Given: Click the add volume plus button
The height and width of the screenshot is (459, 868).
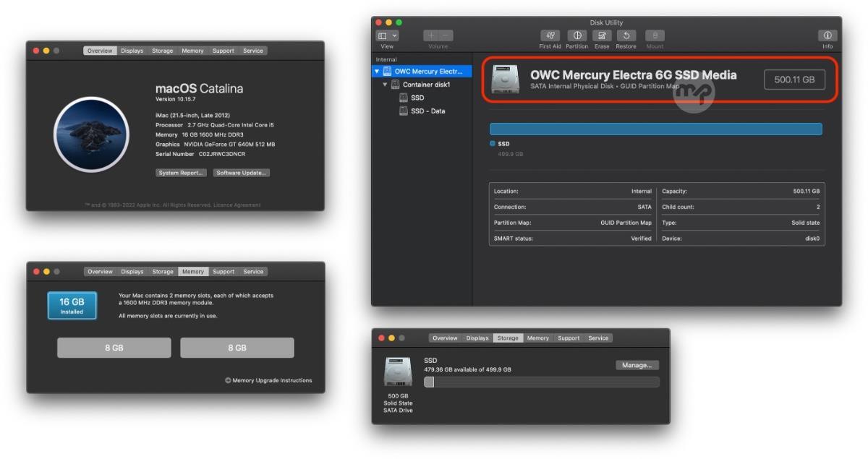Looking at the screenshot, I should (431, 35).
